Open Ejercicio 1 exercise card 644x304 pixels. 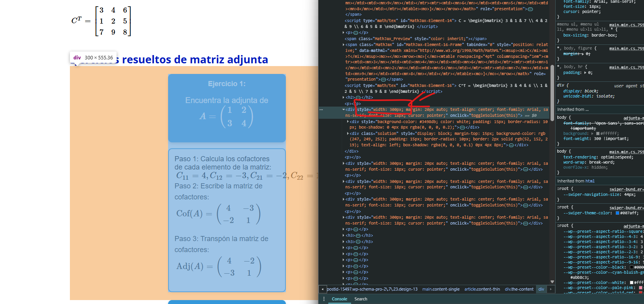tap(227, 108)
